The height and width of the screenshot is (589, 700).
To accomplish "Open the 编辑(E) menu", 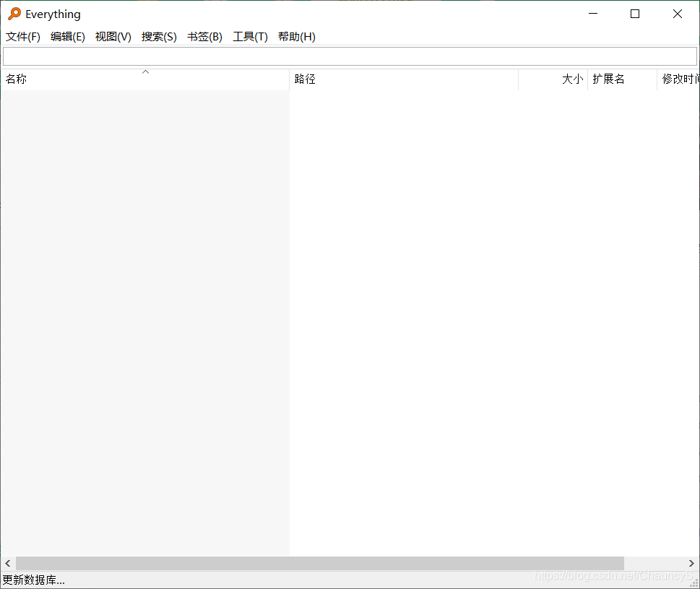I will pos(68,37).
